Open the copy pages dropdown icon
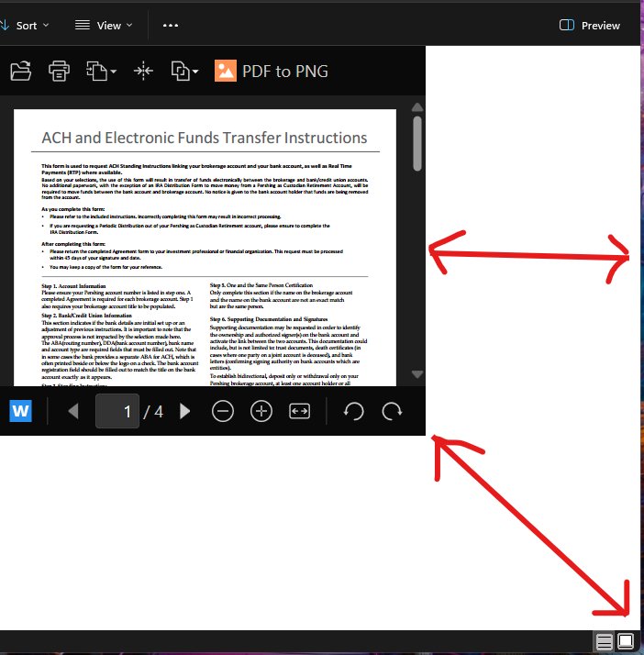The width and height of the screenshot is (644, 655). [x=184, y=71]
